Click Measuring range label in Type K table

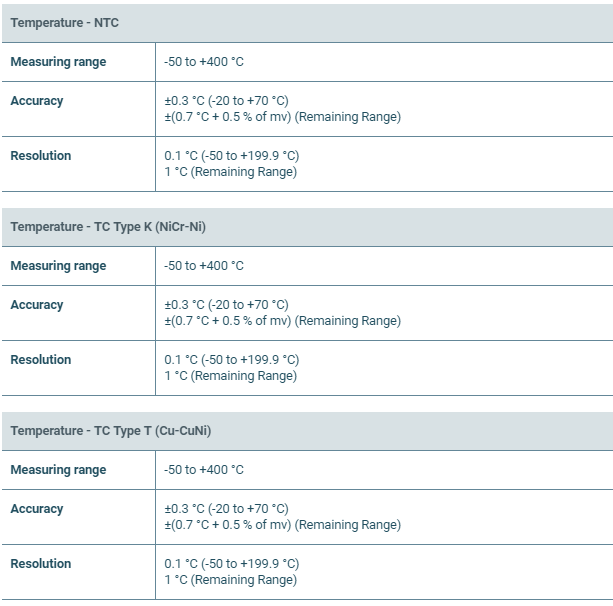pos(58,266)
